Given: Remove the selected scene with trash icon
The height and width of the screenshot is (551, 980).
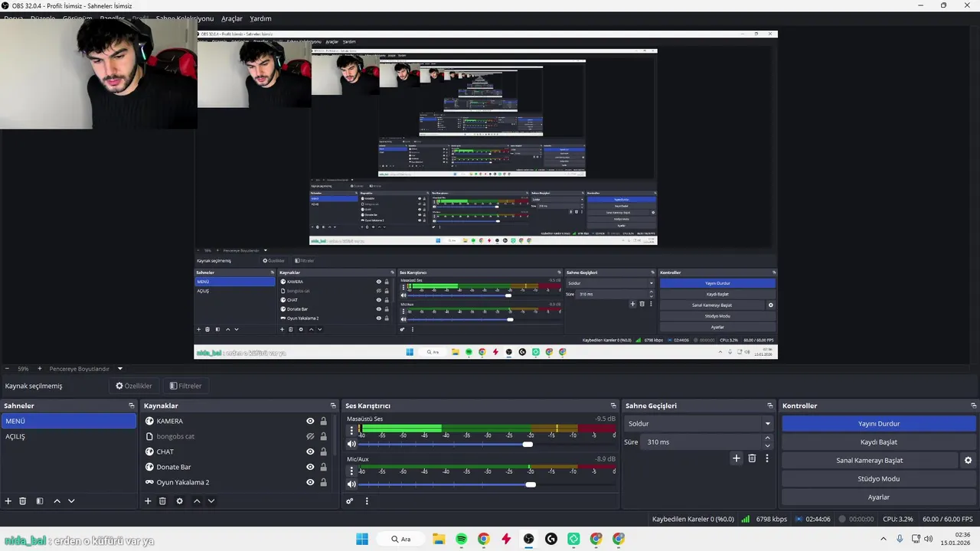Looking at the screenshot, I should (x=23, y=501).
